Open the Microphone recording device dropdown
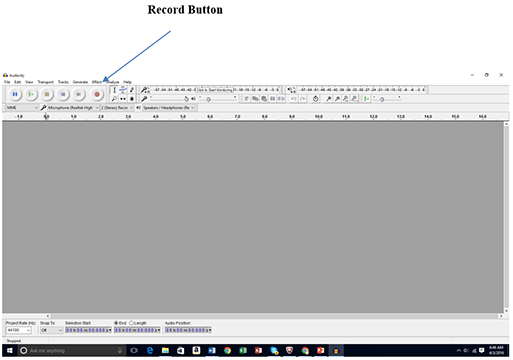The height and width of the screenshot is (360, 513). 73,108
